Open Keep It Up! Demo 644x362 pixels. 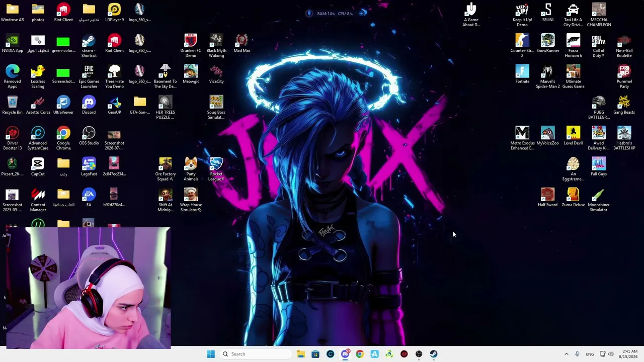point(522,16)
